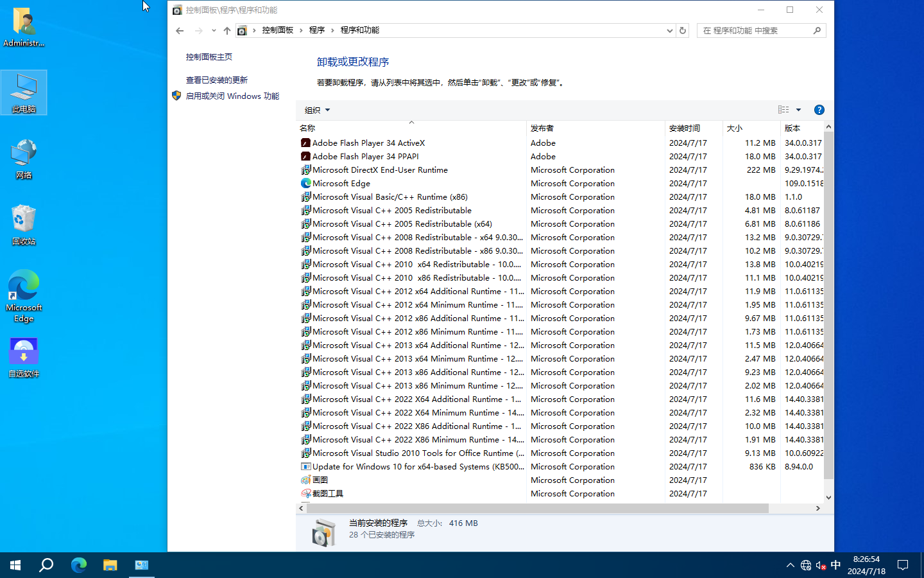924x578 pixels.
Task: Expand chevron after 程序 breadcrumb
Action: (332, 30)
